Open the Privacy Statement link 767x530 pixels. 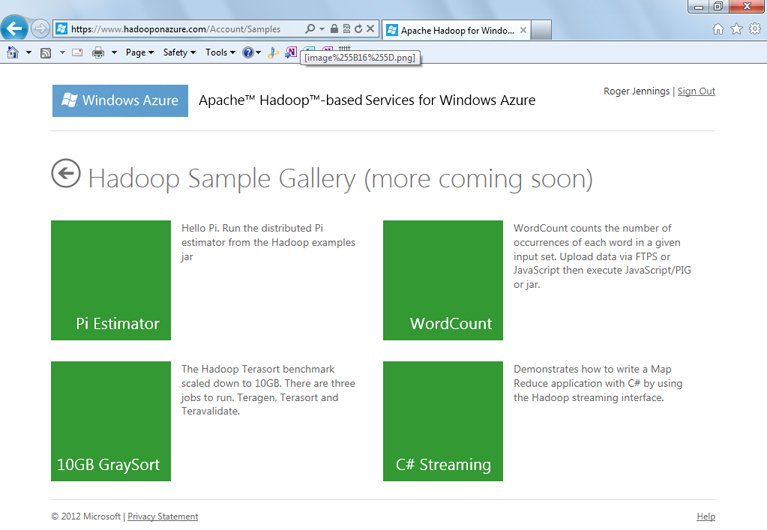pos(163,516)
